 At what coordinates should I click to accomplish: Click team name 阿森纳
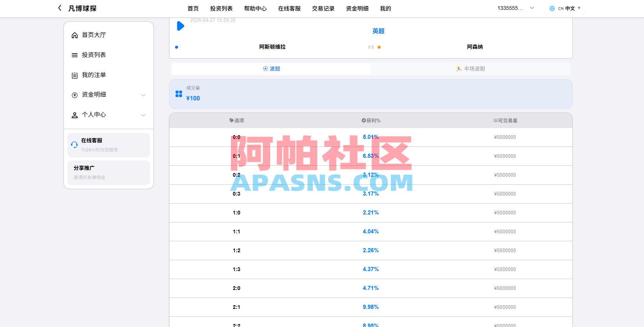(475, 47)
